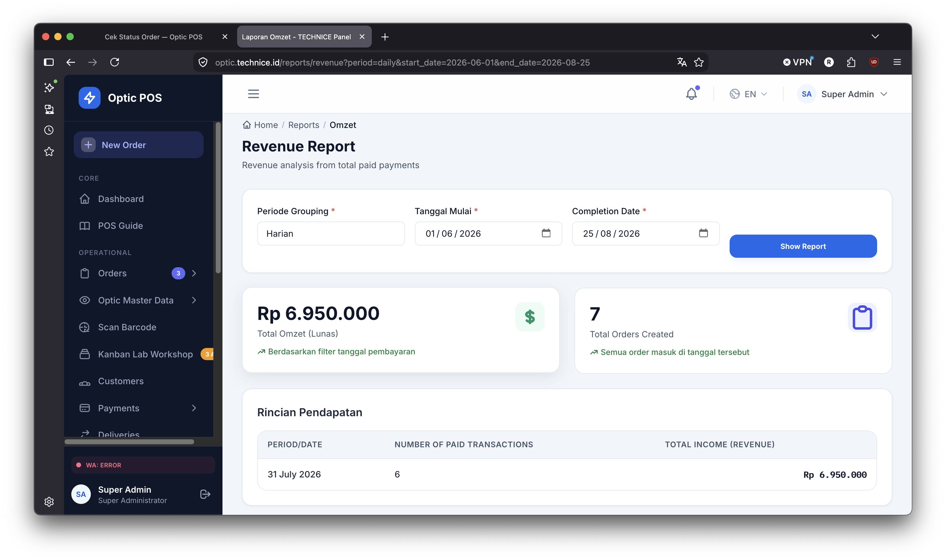Click the logout icon beside Super Admin
Viewport: 946px width, 560px height.
click(x=205, y=494)
